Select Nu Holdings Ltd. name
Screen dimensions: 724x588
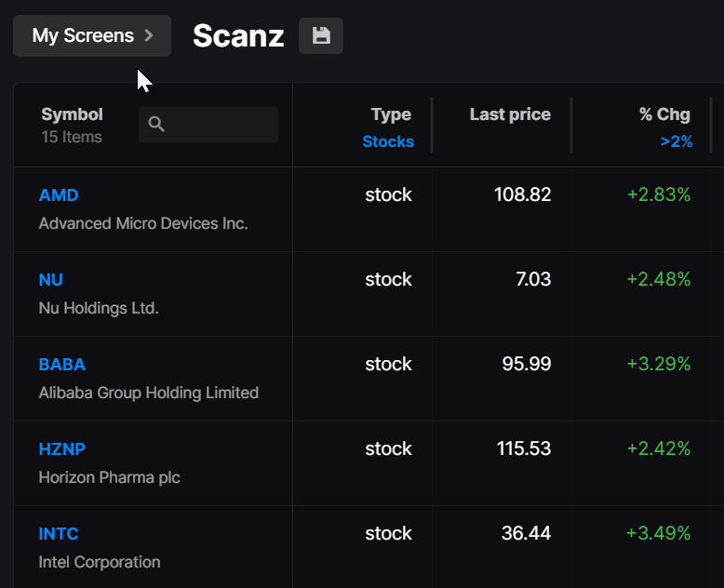tap(99, 308)
